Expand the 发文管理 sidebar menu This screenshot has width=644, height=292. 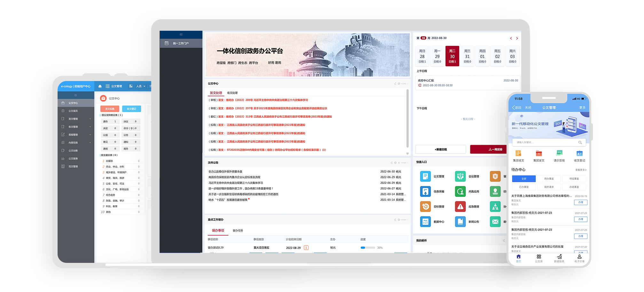click(76, 119)
